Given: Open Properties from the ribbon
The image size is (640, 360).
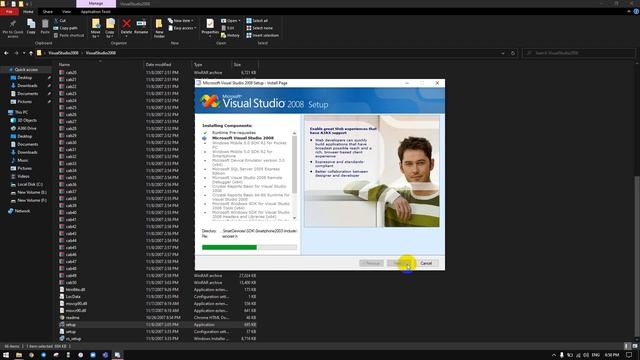Looking at the screenshot, I should point(210,27).
